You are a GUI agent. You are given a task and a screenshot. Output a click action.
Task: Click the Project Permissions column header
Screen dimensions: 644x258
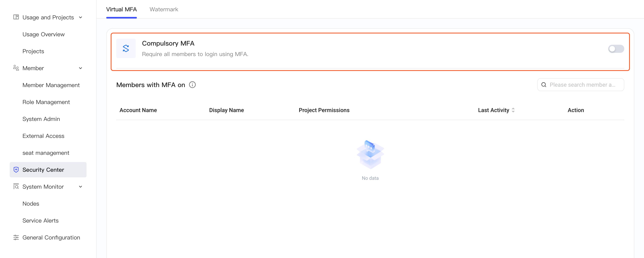click(x=324, y=110)
